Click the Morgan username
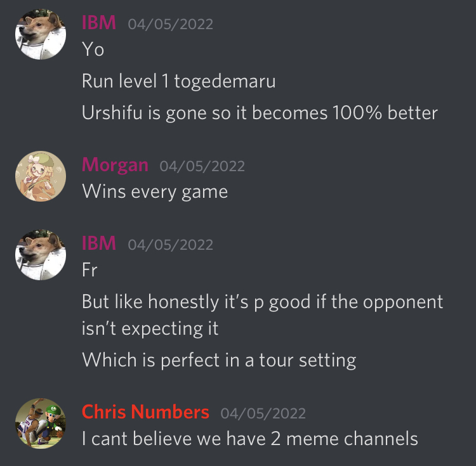Image resolution: width=476 pixels, height=466 pixels. [x=115, y=165]
